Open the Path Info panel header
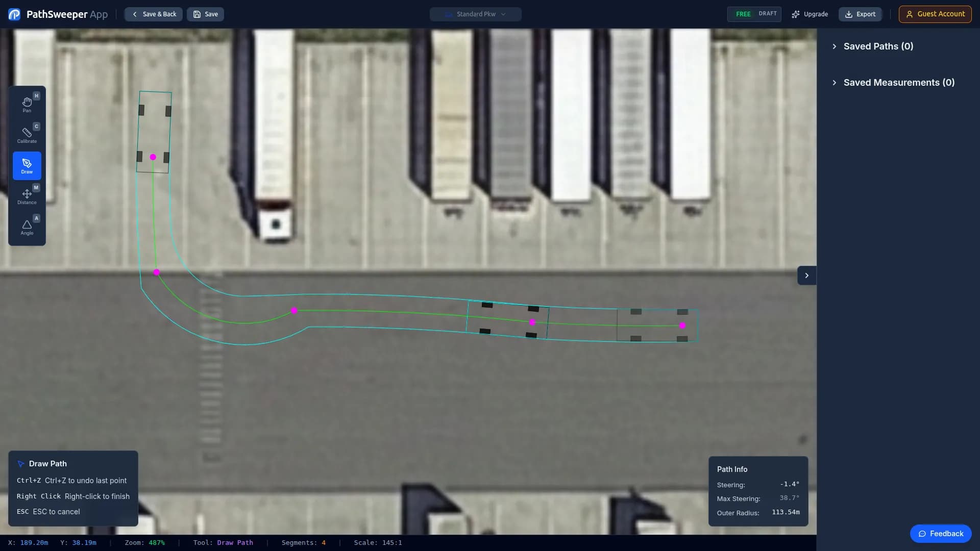The image size is (980, 551). tap(732, 469)
